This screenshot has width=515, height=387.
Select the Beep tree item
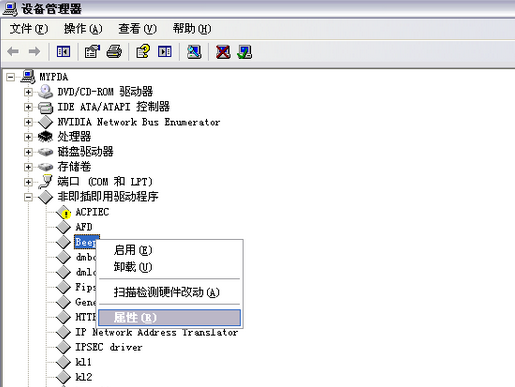click(86, 242)
